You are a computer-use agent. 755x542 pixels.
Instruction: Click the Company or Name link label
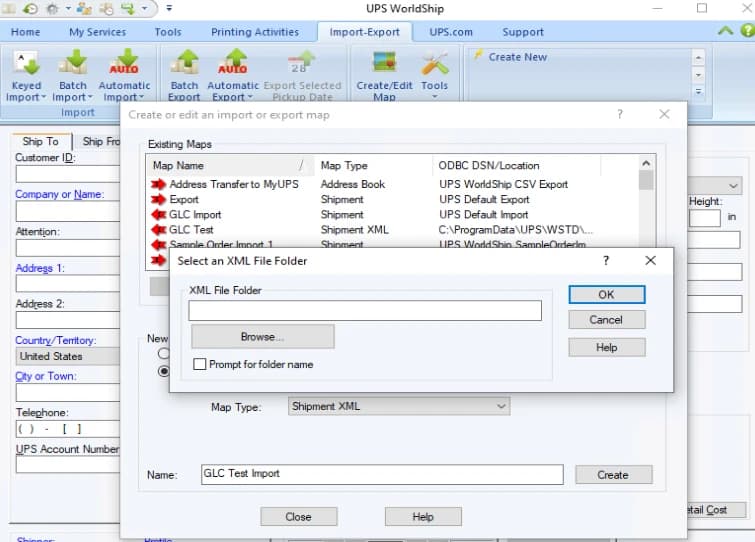click(x=59, y=194)
